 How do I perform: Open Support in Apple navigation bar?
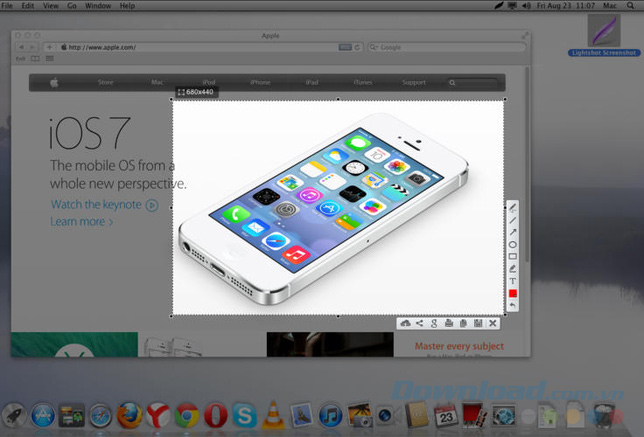click(414, 82)
